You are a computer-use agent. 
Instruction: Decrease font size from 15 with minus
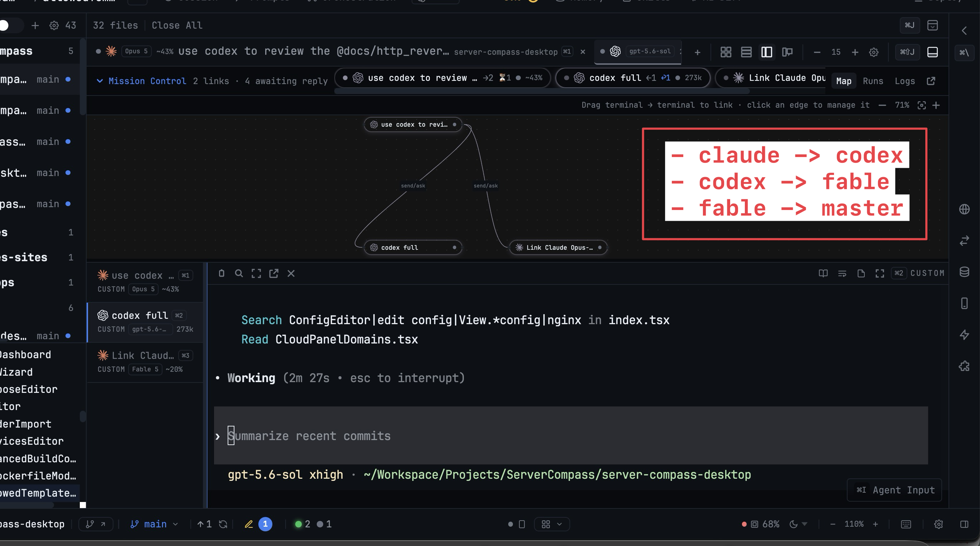(817, 52)
